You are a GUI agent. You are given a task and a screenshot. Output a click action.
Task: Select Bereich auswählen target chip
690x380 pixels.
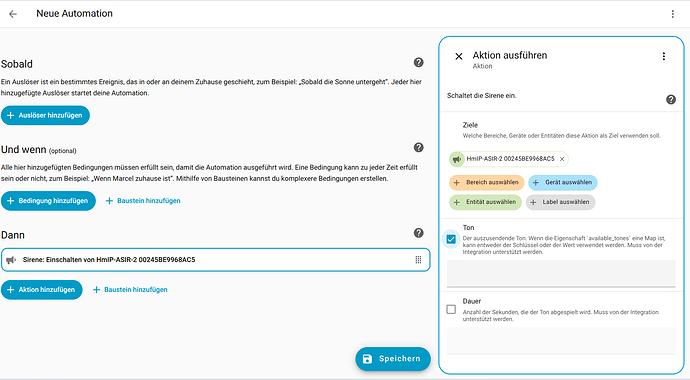click(x=487, y=183)
